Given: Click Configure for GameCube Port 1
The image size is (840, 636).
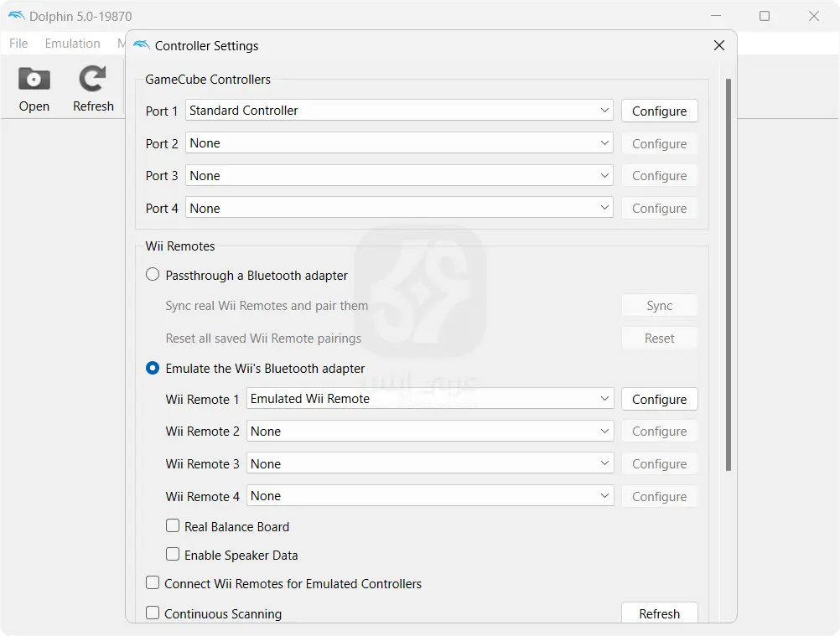Looking at the screenshot, I should coord(659,111).
